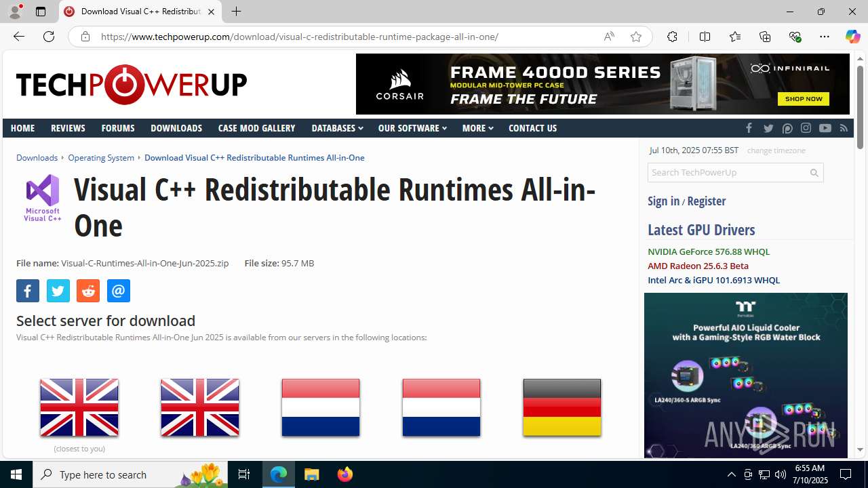
Task: Open TechPowerUp Mastodon icon in header
Action: tap(787, 128)
